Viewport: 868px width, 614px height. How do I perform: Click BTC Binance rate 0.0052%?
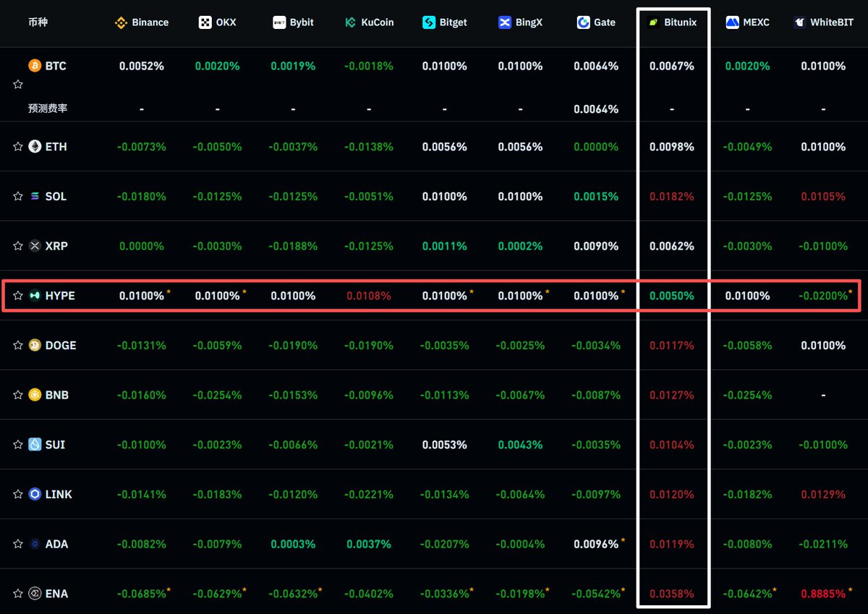[142, 66]
